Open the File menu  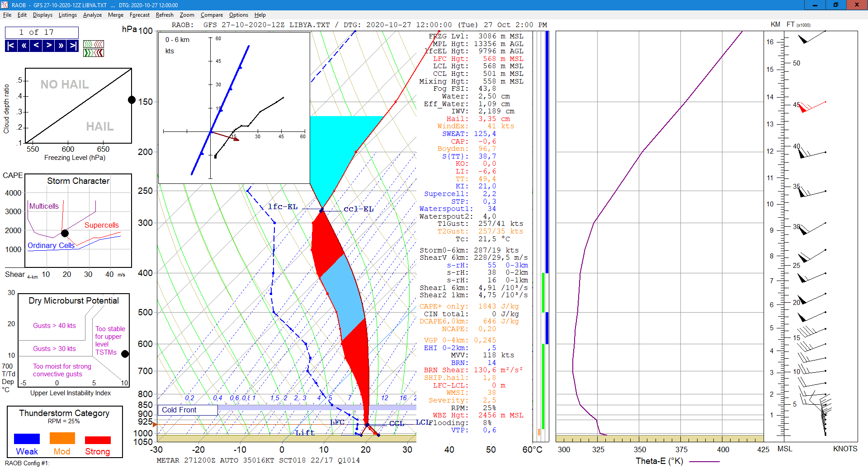tap(7, 15)
